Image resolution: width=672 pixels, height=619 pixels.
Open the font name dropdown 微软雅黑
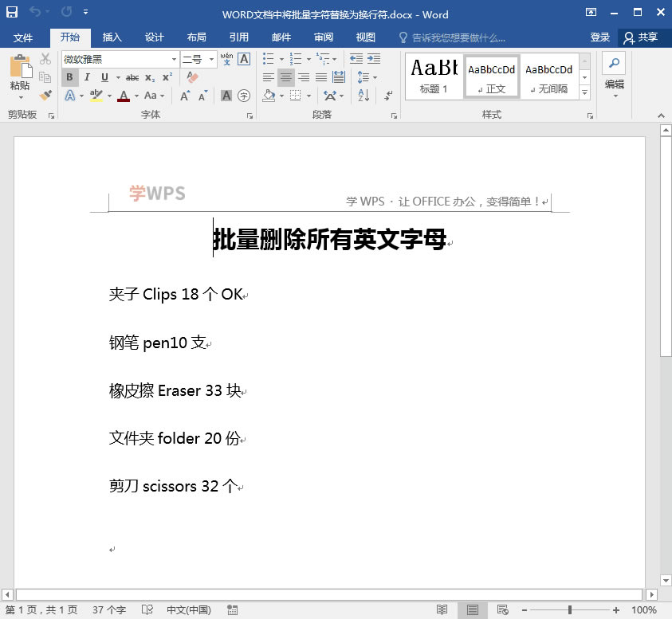point(174,60)
